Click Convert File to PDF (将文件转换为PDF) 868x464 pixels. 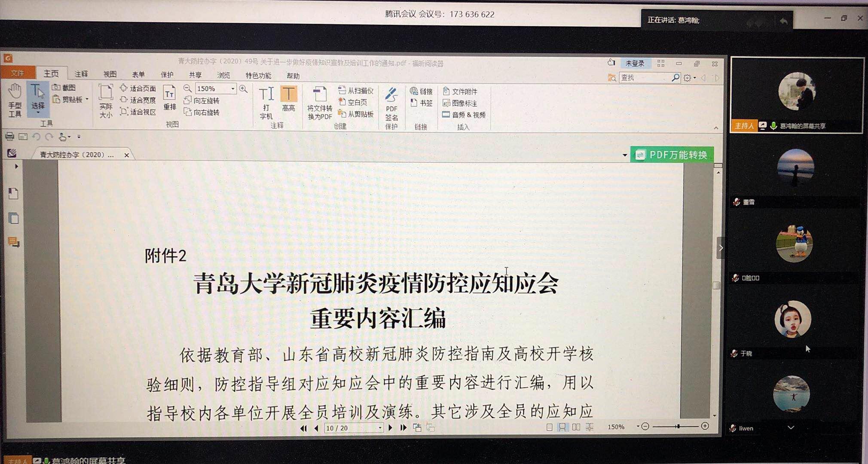(320, 103)
